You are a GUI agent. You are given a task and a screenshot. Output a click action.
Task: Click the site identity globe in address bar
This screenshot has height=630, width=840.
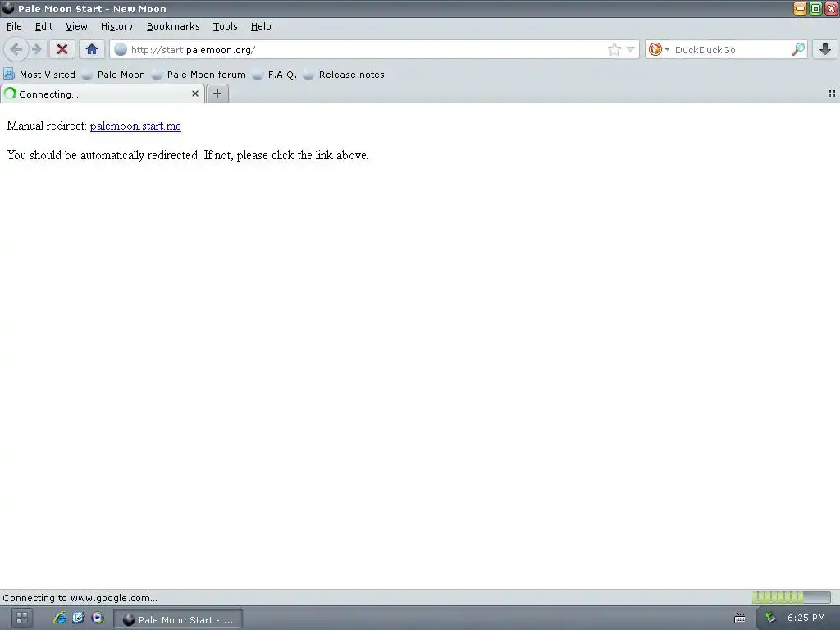click(121, 50)
